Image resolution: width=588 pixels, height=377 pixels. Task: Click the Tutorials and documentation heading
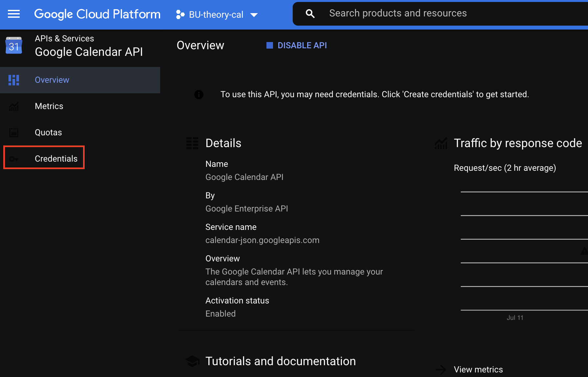[x=281, y=361]
